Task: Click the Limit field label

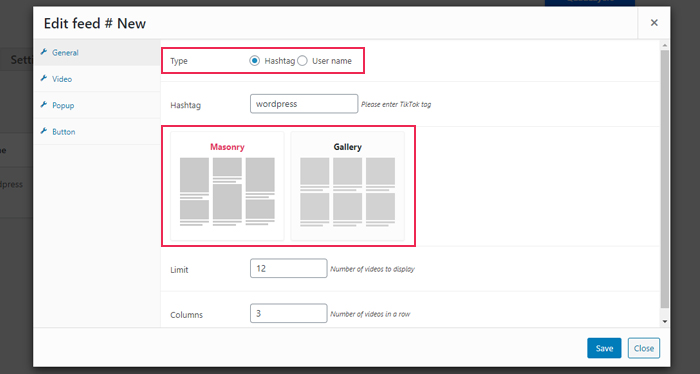Action: (179, 270)
